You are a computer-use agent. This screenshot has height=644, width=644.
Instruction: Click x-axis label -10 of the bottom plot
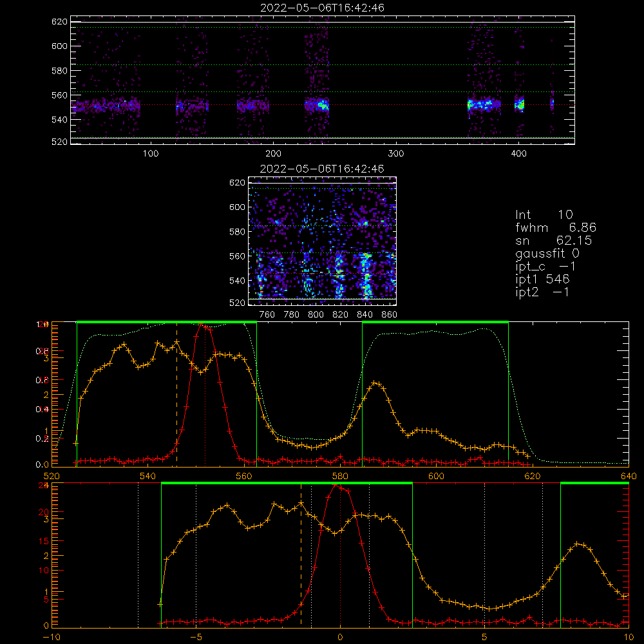(x=52, y=638)
